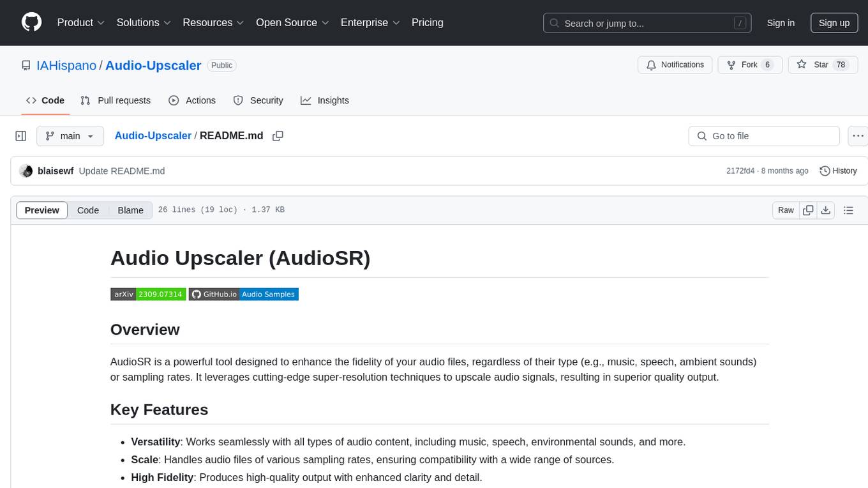
Task: Click the Versatility bullet text
Action: (x=408, y=442)
